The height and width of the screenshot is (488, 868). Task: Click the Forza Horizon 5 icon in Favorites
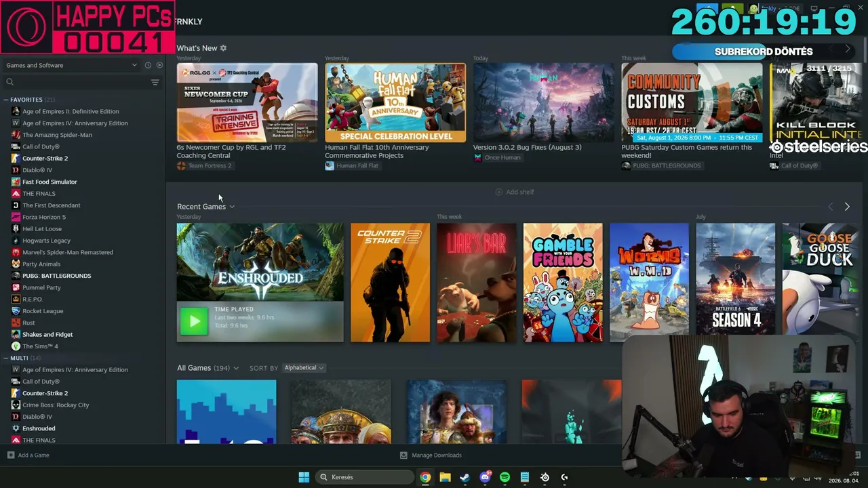[16, 217]
